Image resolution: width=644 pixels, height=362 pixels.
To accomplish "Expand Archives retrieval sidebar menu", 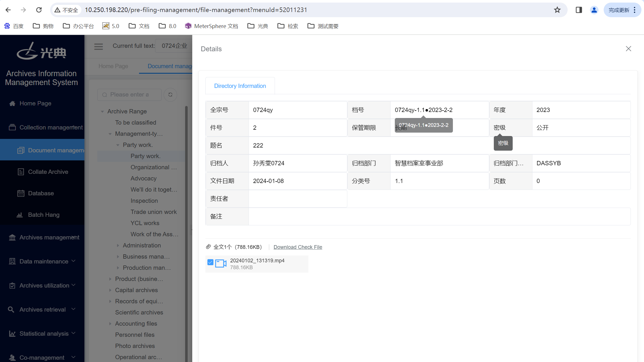I will 42,310.
